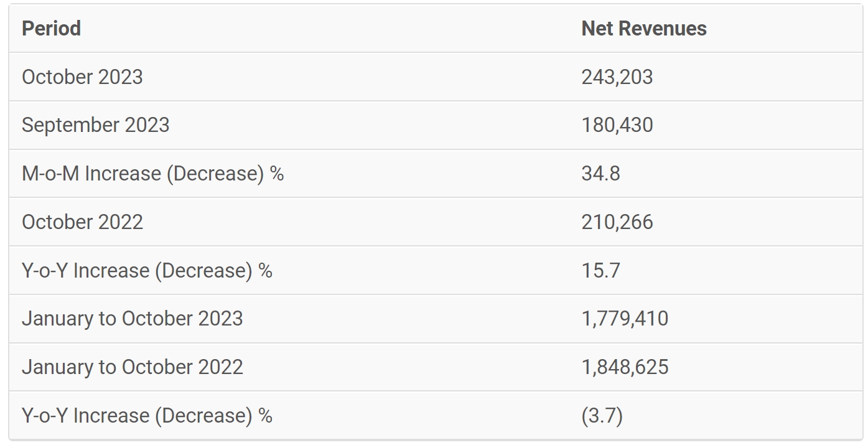Click the last Y-o-Y Increase (Decrease) % label
Viewport: 868px width, 445px height.
pos(147,416)
